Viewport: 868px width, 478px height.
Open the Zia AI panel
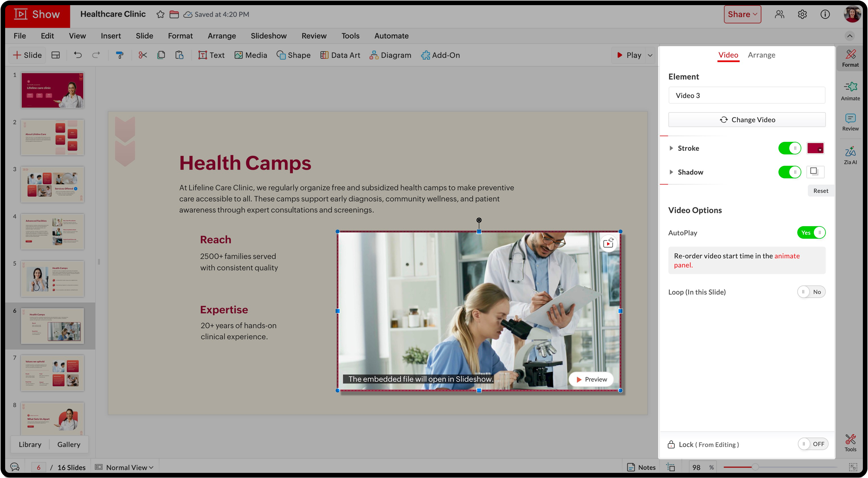[x=850, y=155]
